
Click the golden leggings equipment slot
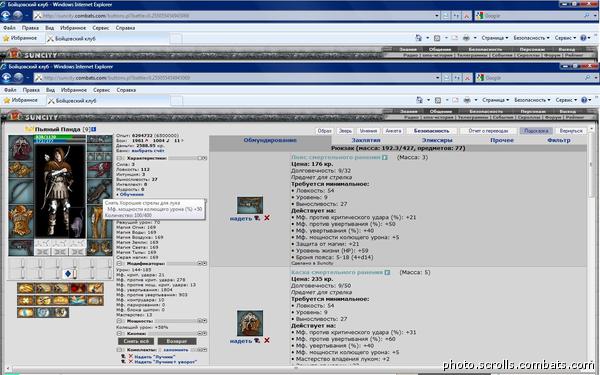(x=99, y=222)
